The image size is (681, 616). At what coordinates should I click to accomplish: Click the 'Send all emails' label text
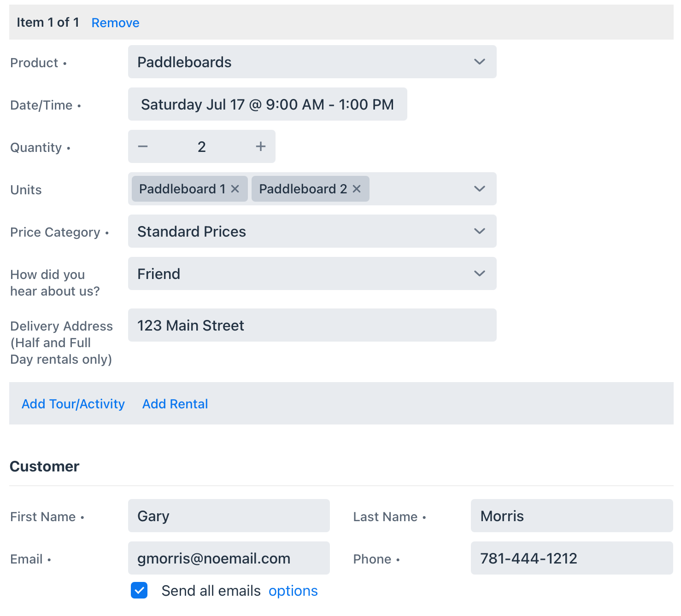211,591
